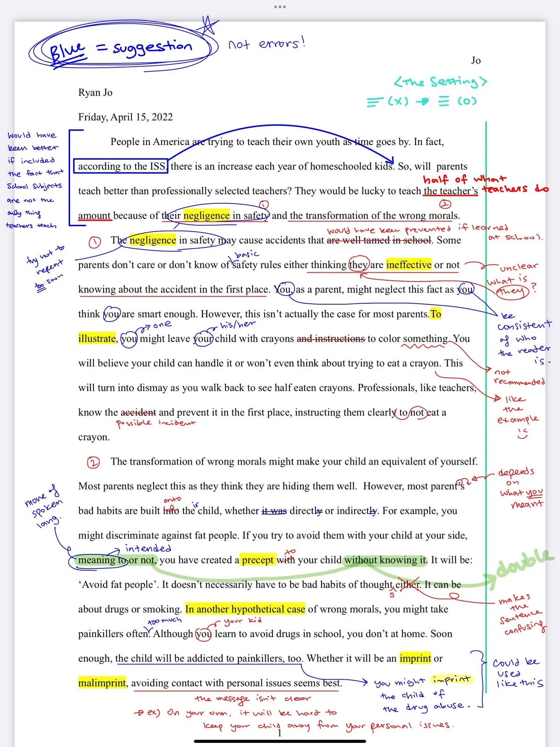Tap the blue handwritten word "basic"

point(247,254)
